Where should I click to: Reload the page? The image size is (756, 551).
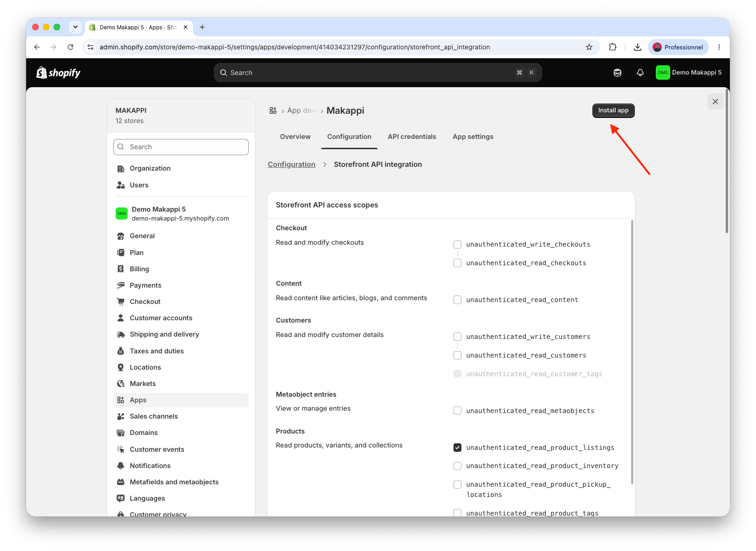(70, 47)
